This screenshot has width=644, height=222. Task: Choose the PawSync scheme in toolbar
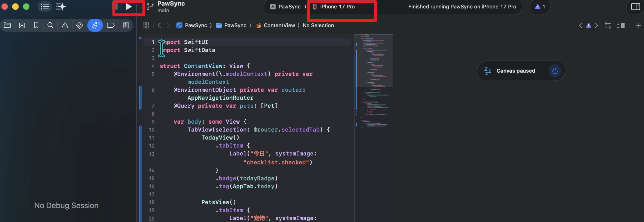(x=285, y=7)
